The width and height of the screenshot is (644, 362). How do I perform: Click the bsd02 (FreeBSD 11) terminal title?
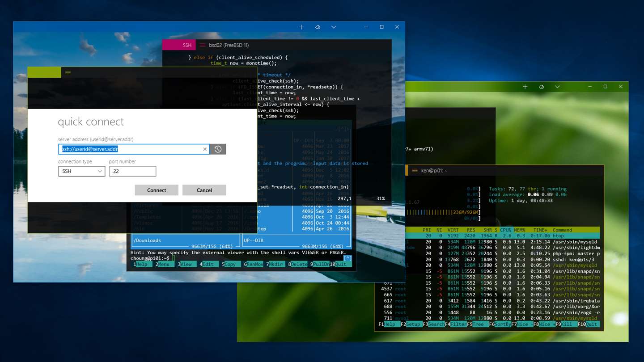click(x=229, y=45)
